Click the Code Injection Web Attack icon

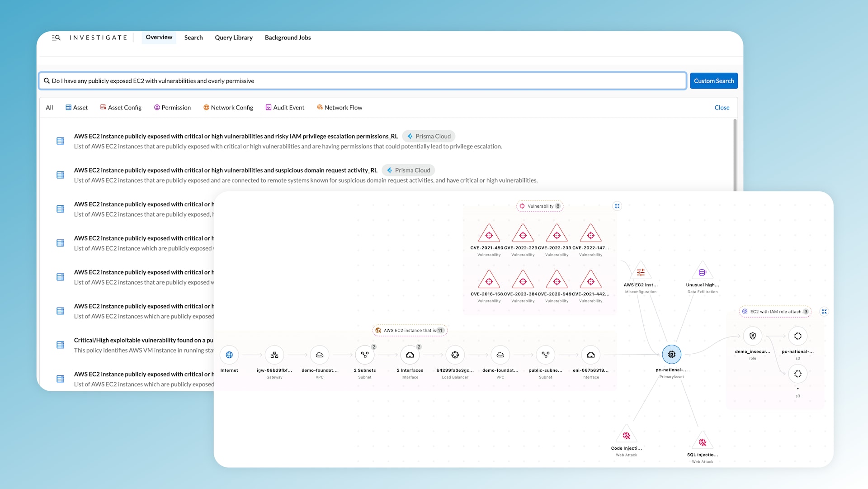pyautogui.click(x=626, y=435)
